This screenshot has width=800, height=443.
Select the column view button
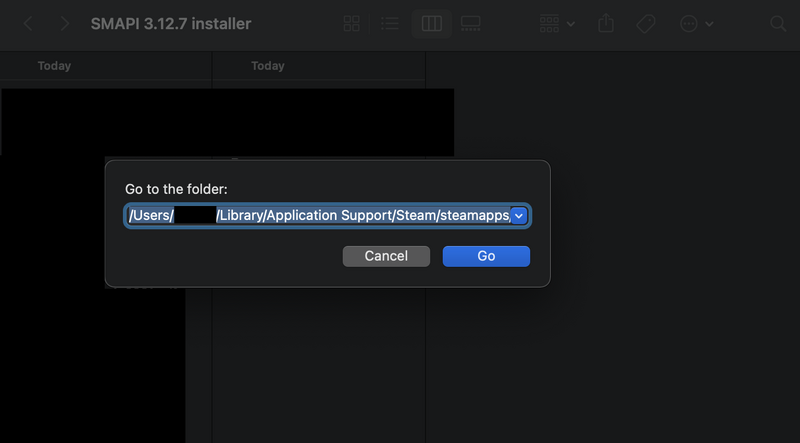click(432, 23)
